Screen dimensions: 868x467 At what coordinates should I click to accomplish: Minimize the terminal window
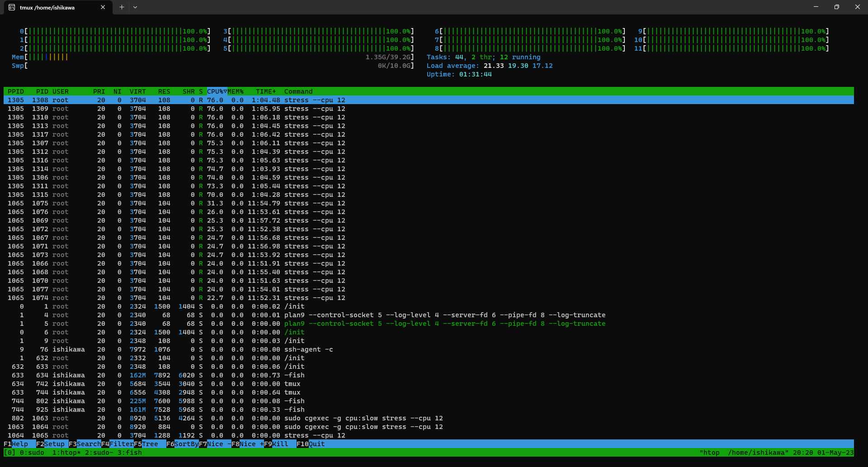[x=816, y=7]
